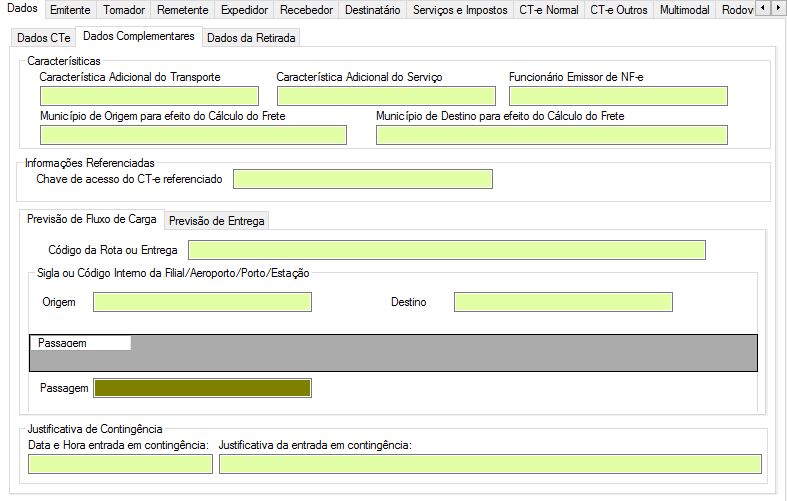787x501 pixels.
Task: Focus Característica Adicional do Transporte field
Action: coord(150,96)
